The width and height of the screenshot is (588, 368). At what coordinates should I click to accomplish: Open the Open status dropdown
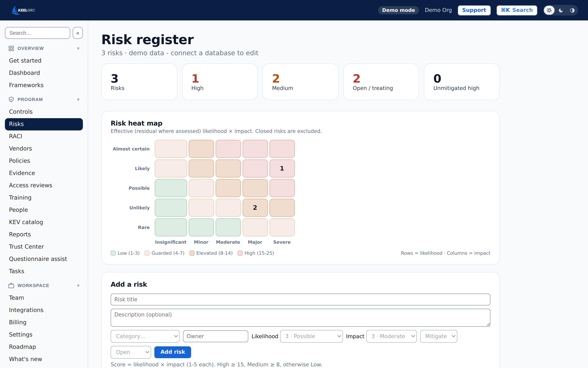point(131,352)
